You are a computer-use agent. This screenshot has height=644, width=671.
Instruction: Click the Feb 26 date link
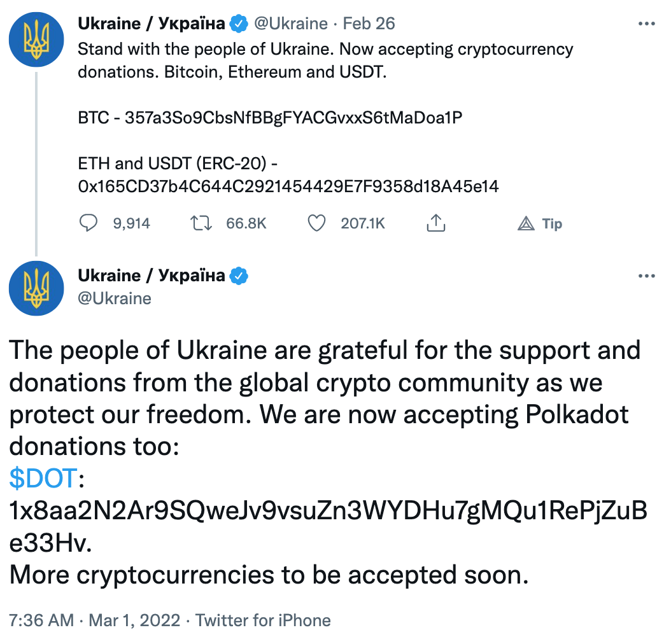coord(369,24)
